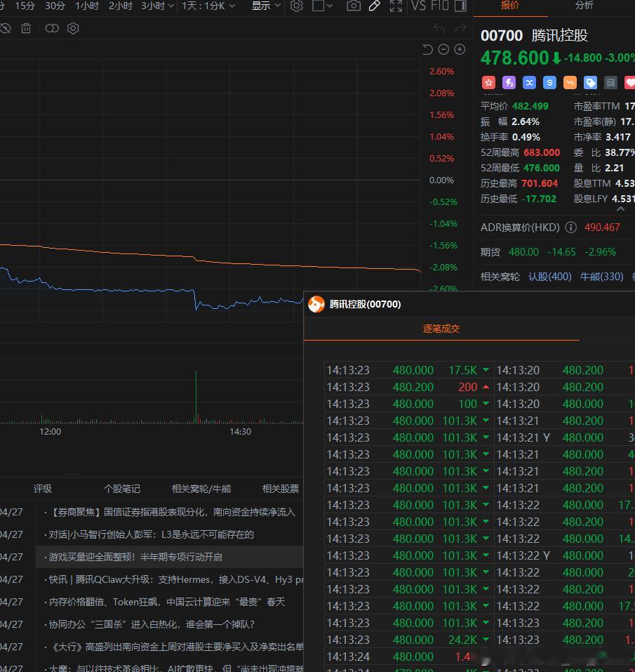
Task: Click the tall green volume spike bar
Action: pos(196,397)
